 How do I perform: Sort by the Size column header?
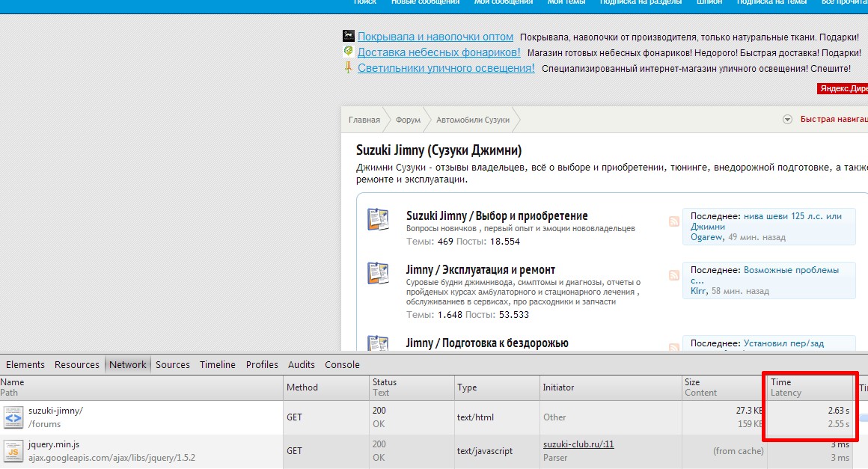click(724, 387)
